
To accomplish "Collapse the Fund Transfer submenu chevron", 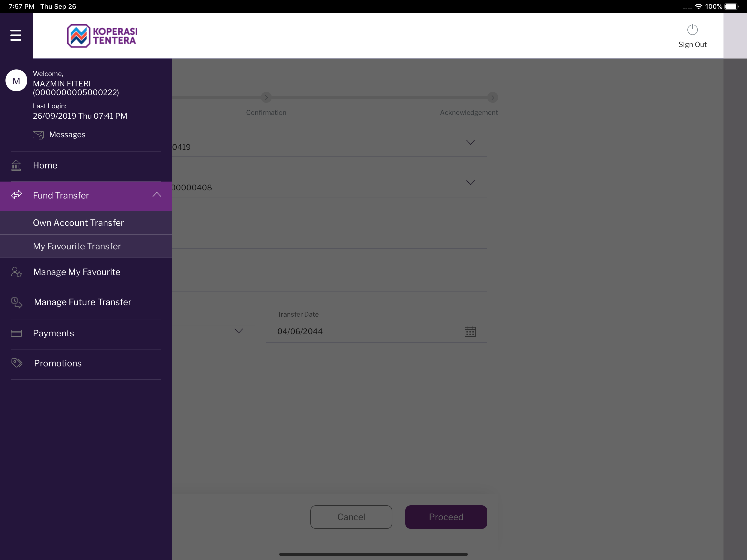I will [157, 195].
